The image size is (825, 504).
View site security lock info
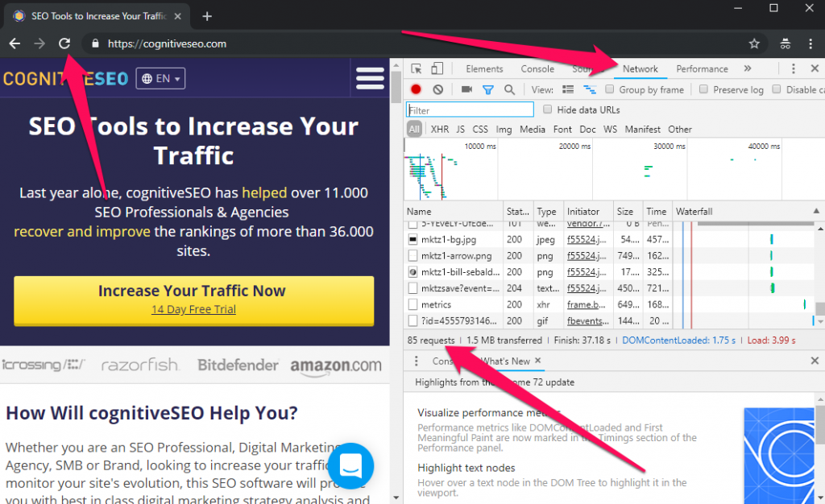(95, 43)
